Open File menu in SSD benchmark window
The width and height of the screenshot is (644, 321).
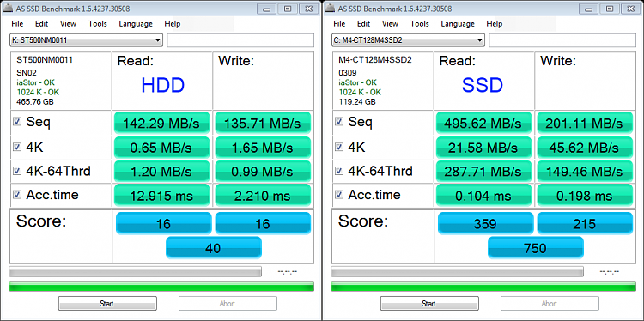[x=339, y=24]
